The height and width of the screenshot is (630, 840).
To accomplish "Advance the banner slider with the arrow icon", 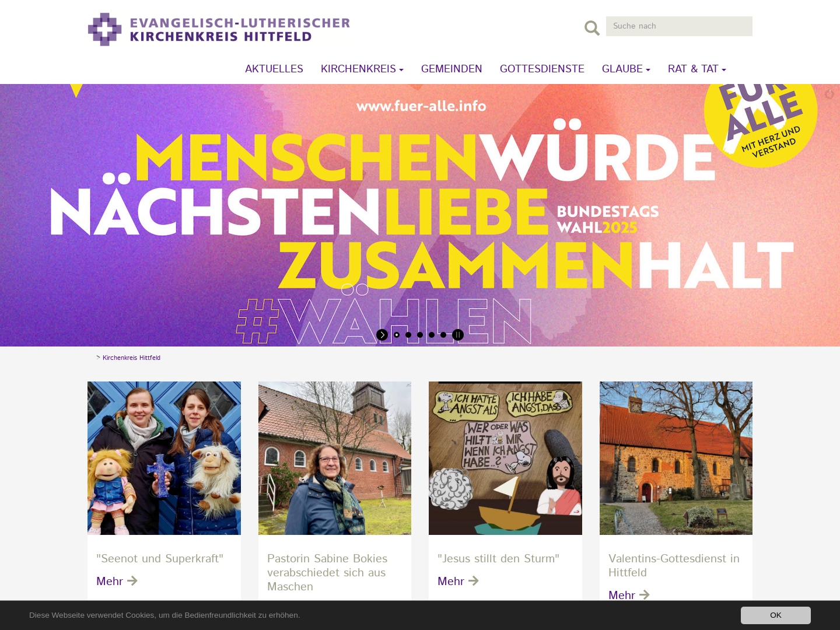I will tap(382, 335).
